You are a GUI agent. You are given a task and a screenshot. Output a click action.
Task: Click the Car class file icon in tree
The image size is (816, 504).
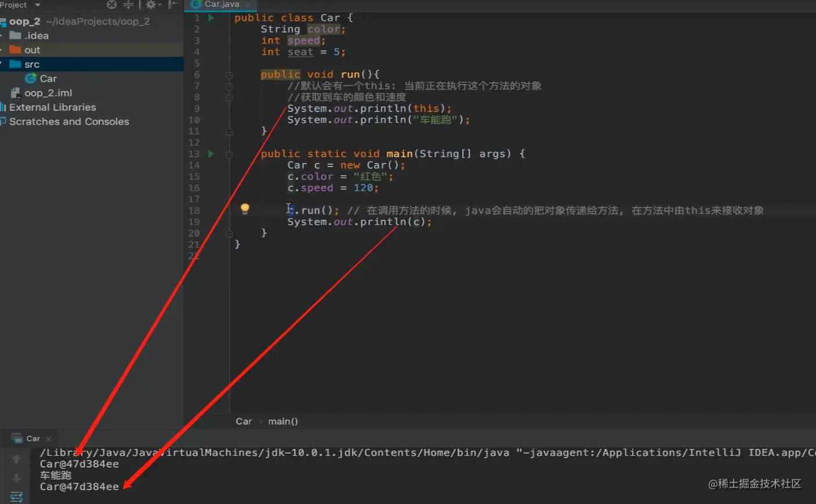30,78
